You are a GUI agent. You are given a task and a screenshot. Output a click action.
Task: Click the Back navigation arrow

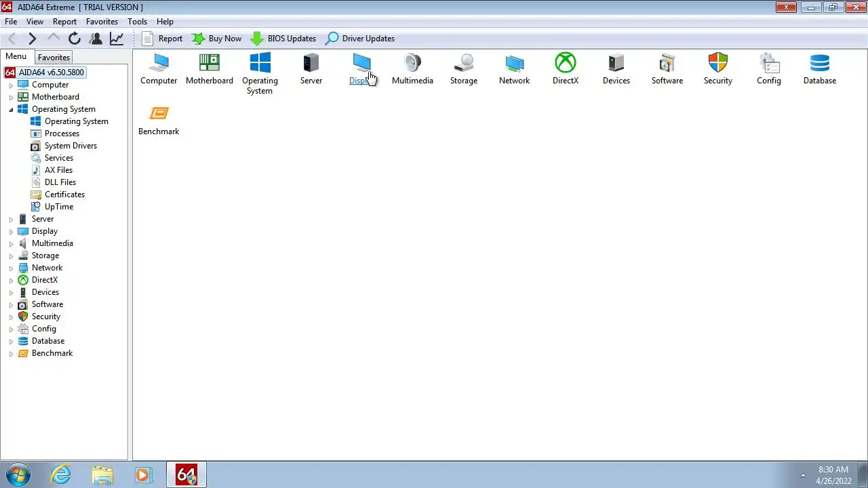click(12, 39)
